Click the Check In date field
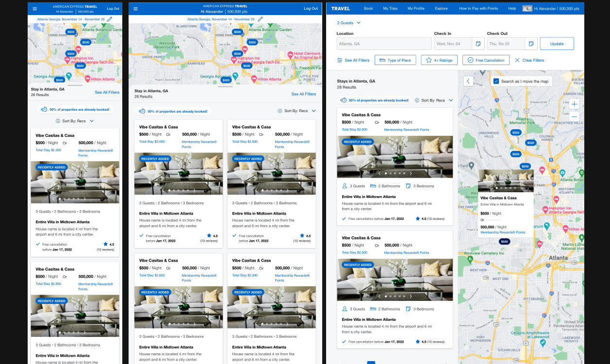 [x=453, y=44]
